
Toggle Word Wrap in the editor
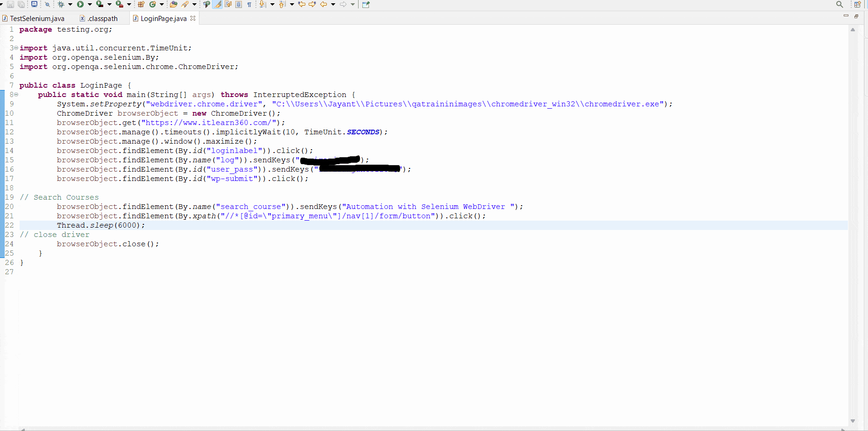(x=228, y=4)
